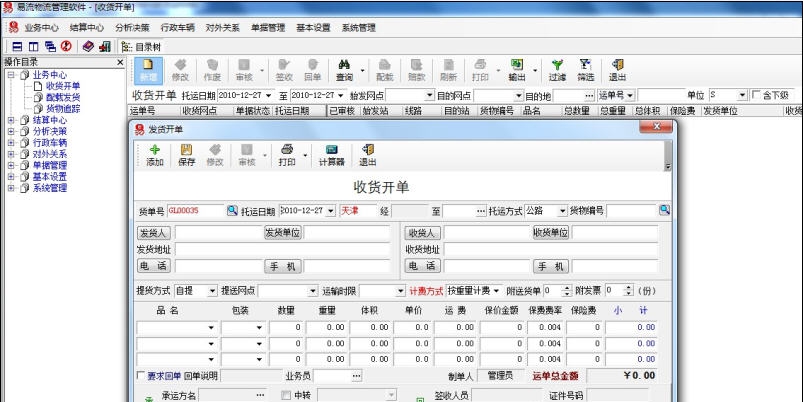Open the 业务中心 menu
Screen dimensions: 803x402
(41, 28)
